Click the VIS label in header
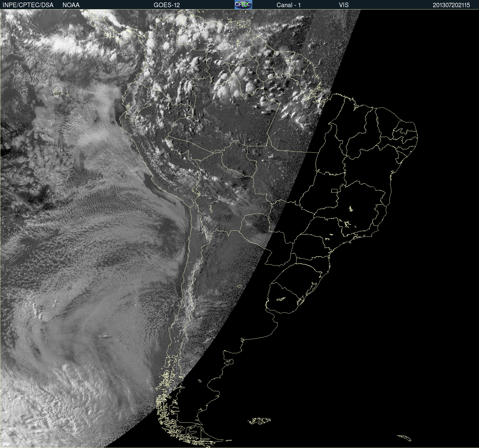 (344, 5)
